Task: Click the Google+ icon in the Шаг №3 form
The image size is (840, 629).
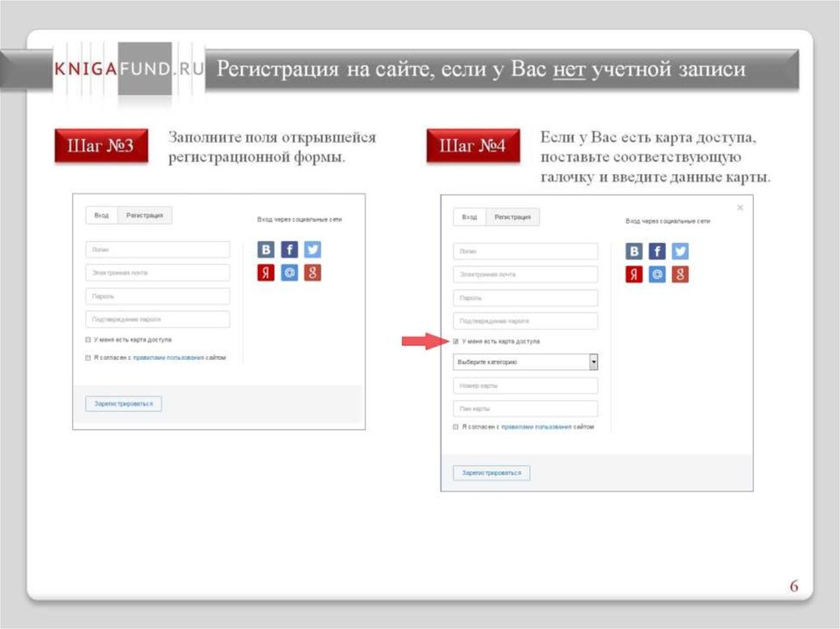Action: (313, 273)
